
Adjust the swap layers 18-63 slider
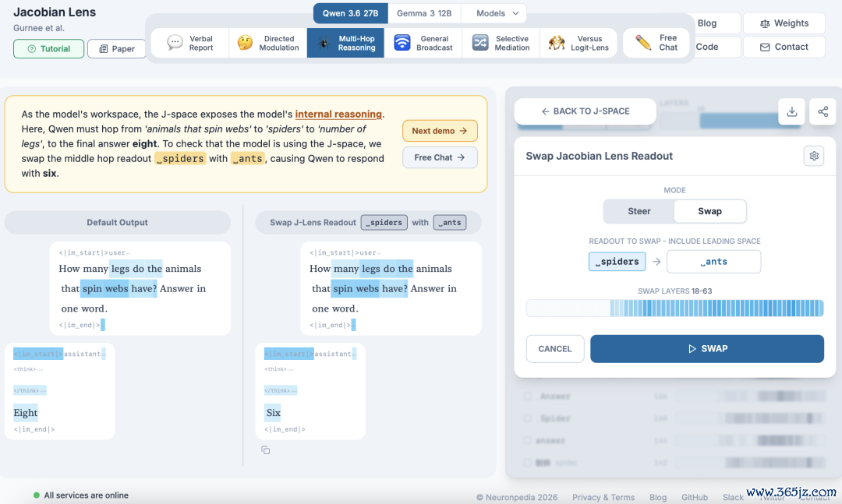coord(675,308)
